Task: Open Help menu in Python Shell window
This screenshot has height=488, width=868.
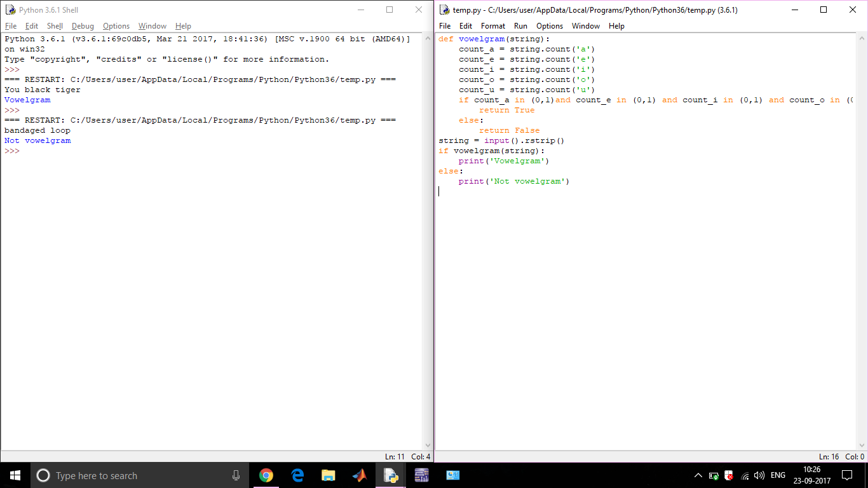Action: coord(183,26)
